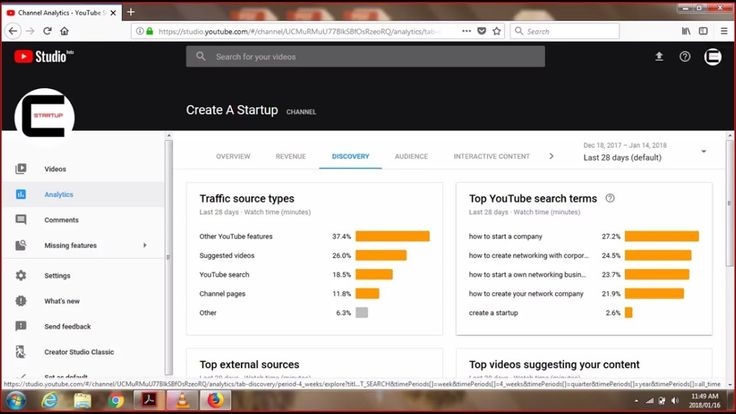
Task: Open the Firefox library icon
Action: tap(686, 31)
